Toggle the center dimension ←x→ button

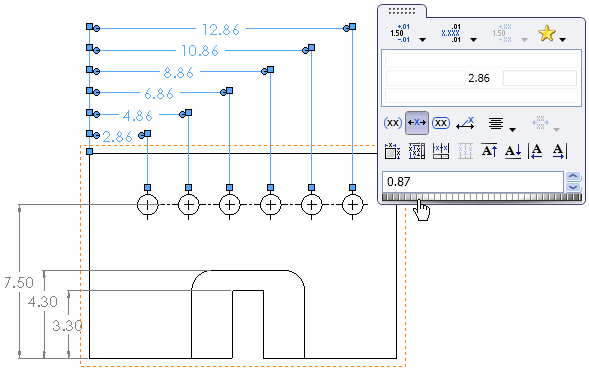(417, 123)
